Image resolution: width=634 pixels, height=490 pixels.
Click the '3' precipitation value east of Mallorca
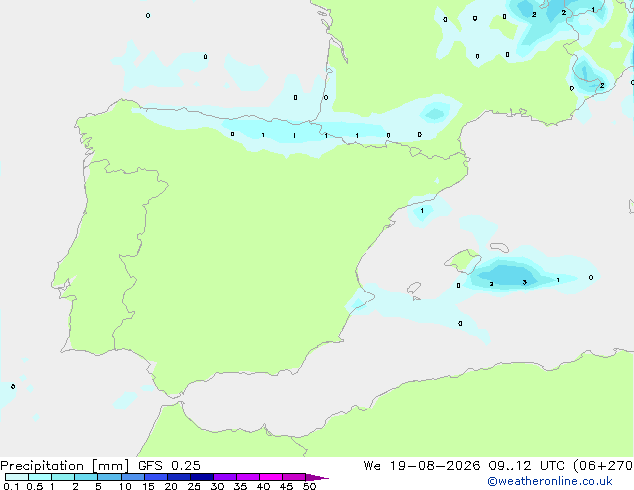tap(524, 282)
